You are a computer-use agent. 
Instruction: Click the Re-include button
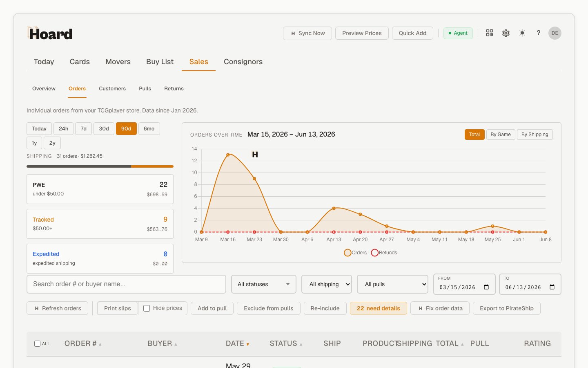[325, 308]
